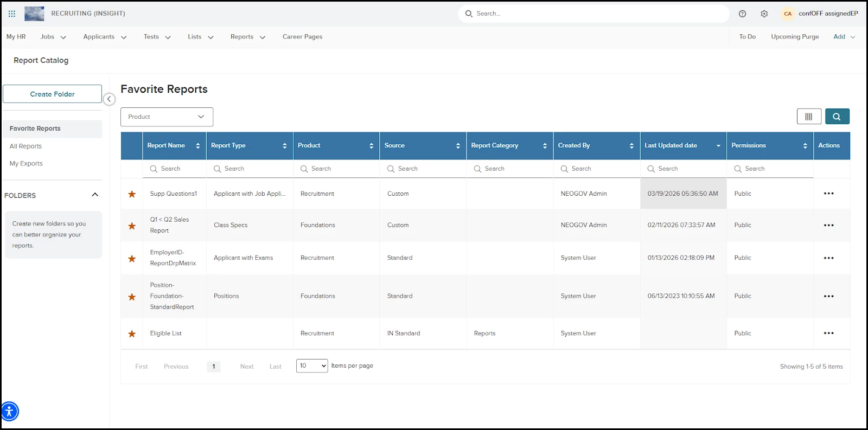Open actions menu for Q1 < Q2 Sales Report
Image resolution: width=868 pixels, height=430 pixels.
click(829, 225)
